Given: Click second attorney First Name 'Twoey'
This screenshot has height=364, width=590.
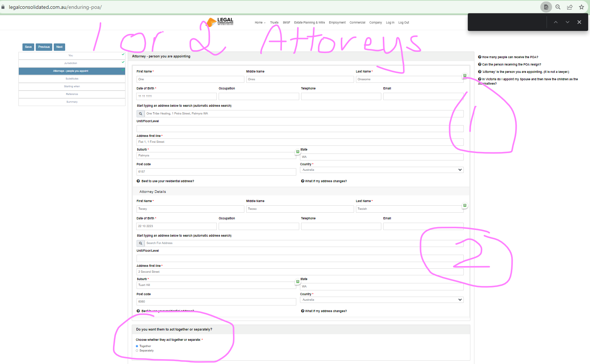Looking at the screenshot, I should coord(190,209).
